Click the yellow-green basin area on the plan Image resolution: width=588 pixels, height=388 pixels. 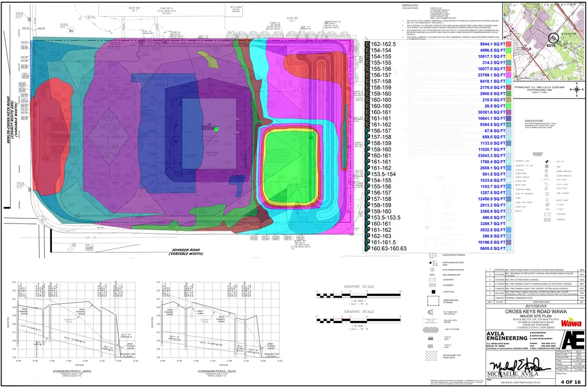[x=290, y=167]
